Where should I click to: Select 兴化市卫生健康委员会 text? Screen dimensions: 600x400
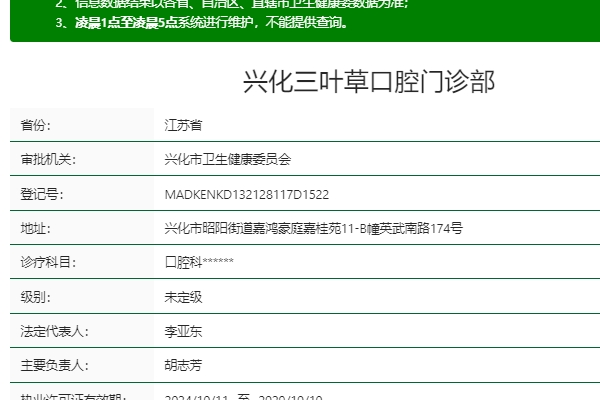(x=228, y=159)
